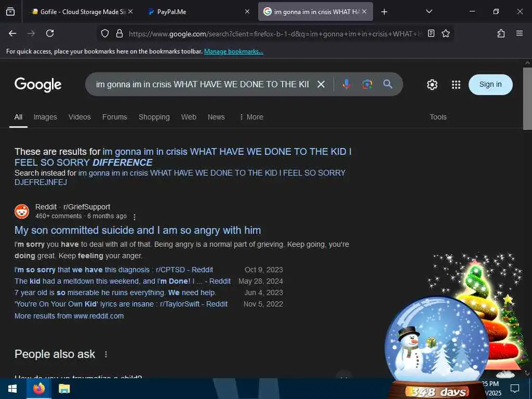Switch to Images results tab
This screenshot has height=399, width=532.
click(x=45, y=117)
